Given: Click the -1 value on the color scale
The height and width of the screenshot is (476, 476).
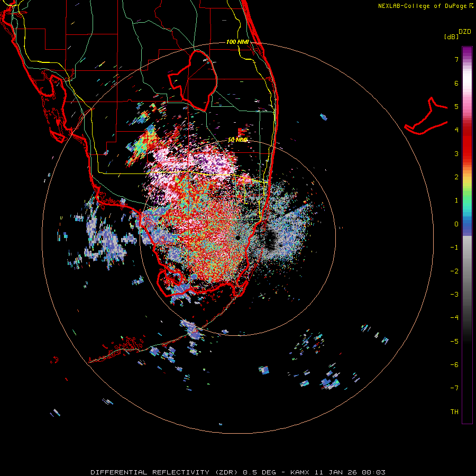Looking at the screenshot, I should (x=454, y=248).
